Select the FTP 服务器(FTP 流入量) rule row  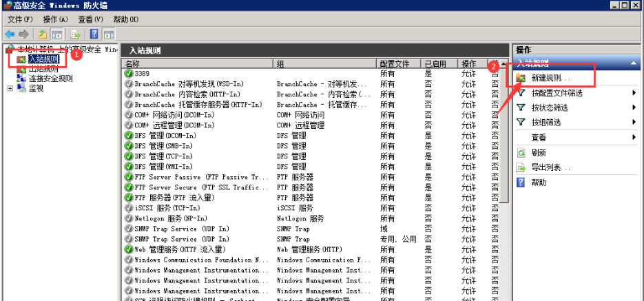coord(312,198)
